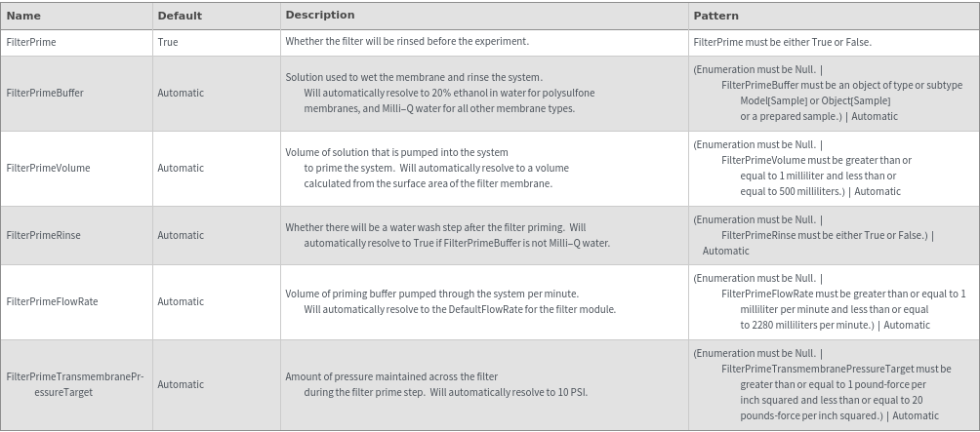Select the FilterPrimeTransmembranePressureTarget option name

click(x=75, y=384)
